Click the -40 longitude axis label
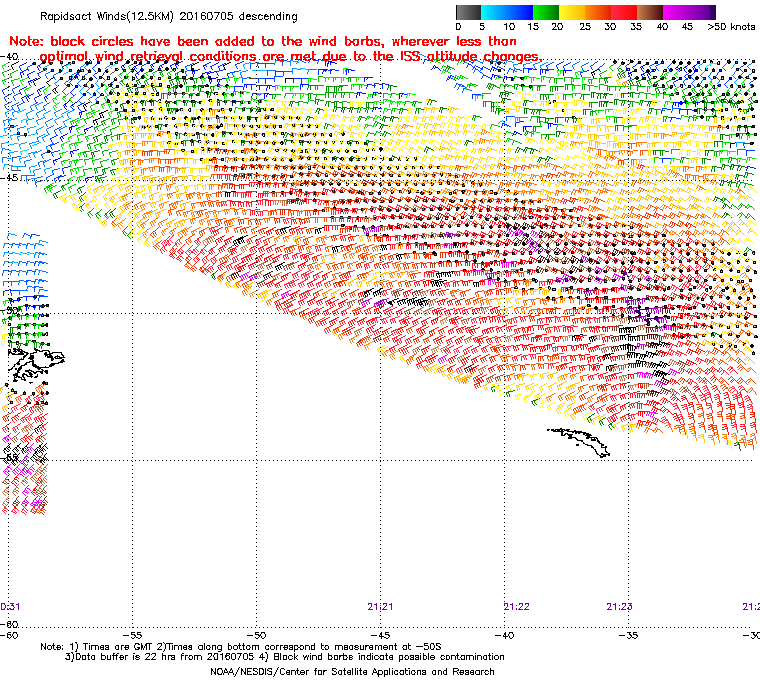Screen dimensions: 760x688 click(x=505, y=635)
